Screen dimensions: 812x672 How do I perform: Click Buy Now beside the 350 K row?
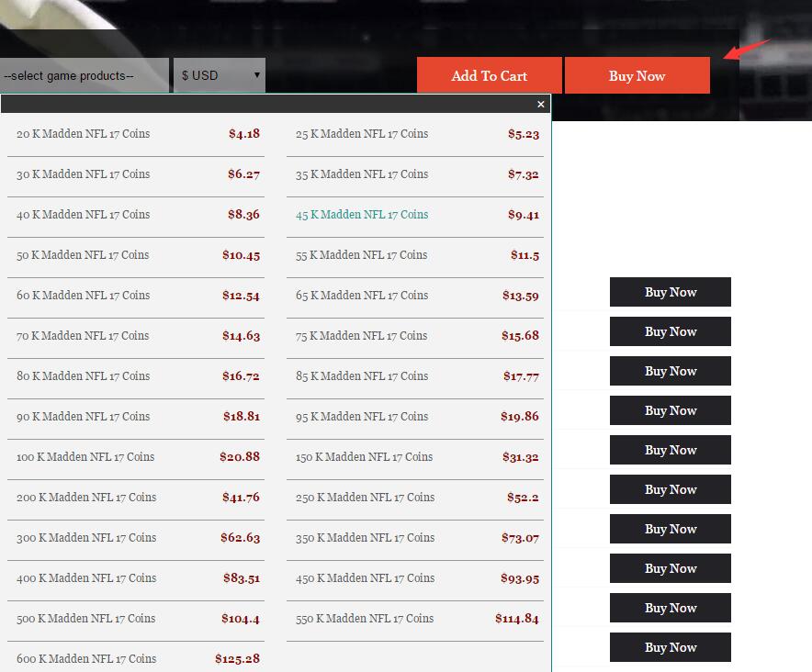(671, 529)
